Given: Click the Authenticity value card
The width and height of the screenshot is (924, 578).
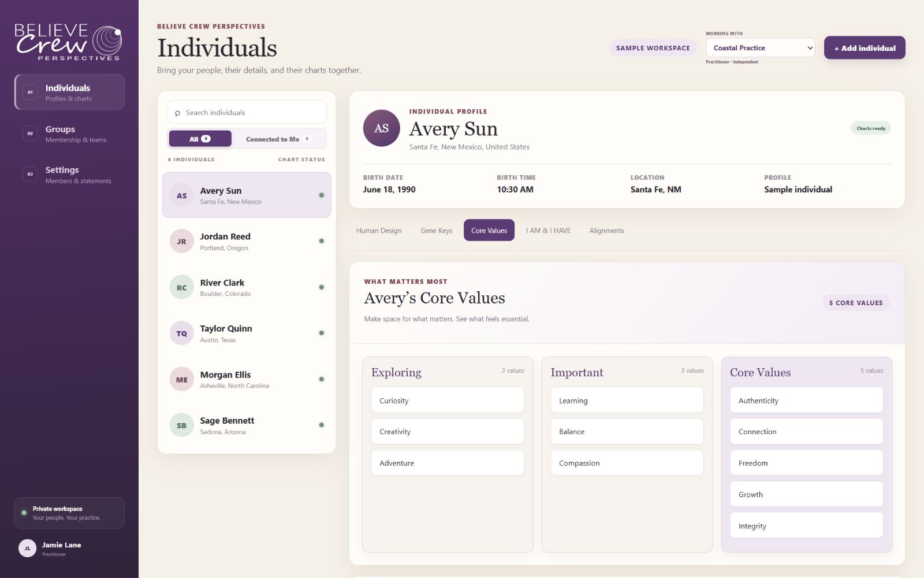Looking at the screenshot, I should pyautogui.click(x=806, y=400).
